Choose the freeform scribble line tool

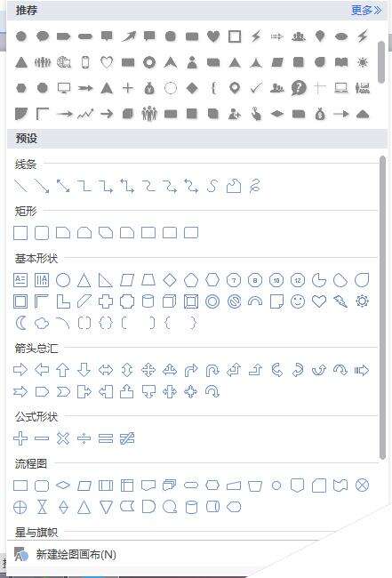pyautogui.click(x=255, y=186)
